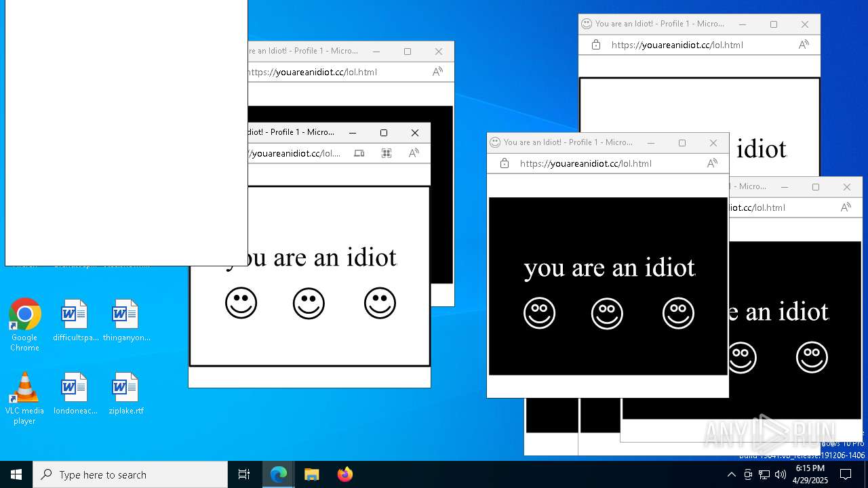The width and height of the screenshot is (868, 488).
Task: Minimize the front-left white-page window
Action: click(x=353, y=133)
